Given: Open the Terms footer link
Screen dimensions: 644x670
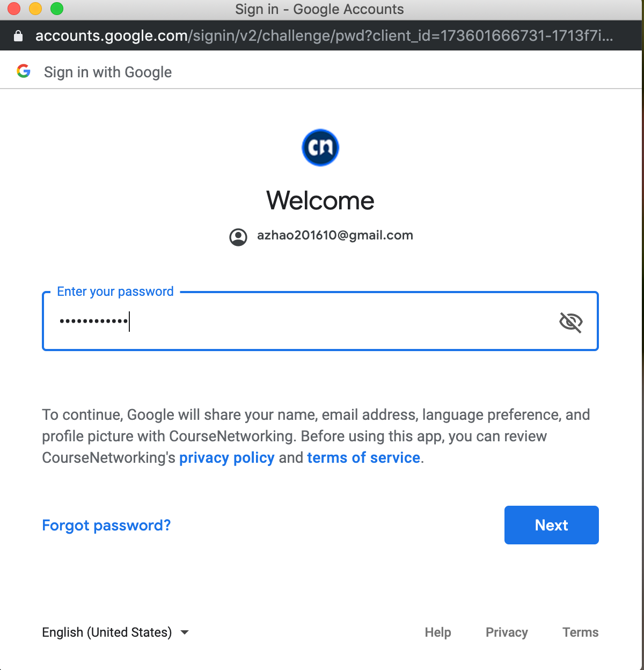Looking at the screenshot, I should click(x=580, y=632).
